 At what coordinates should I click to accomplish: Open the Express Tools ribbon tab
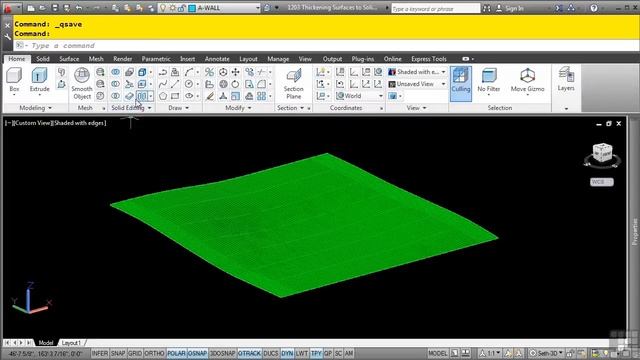pyautogui.click(x=429, y=59)
